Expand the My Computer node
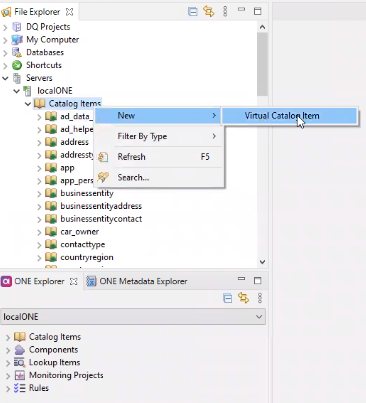This screenshot has width=366, height=403. coord(5,40)
